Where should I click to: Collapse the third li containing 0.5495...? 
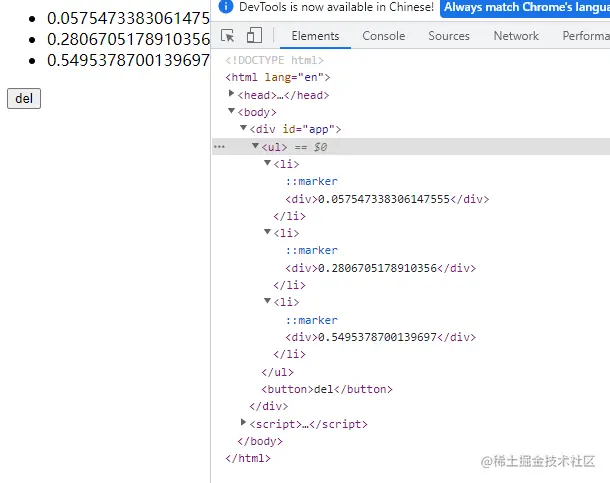pyautogui.click(x=267, y=301)
